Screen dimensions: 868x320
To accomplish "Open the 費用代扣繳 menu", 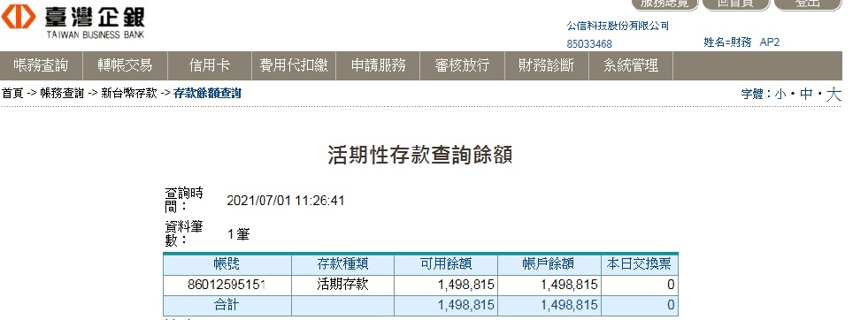I will click(294, 65).
